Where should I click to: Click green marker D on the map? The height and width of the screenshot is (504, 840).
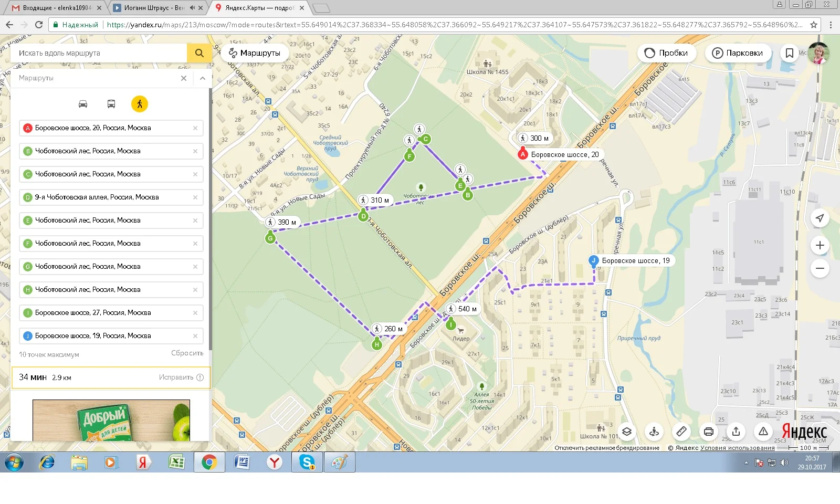tap(363, 215)
